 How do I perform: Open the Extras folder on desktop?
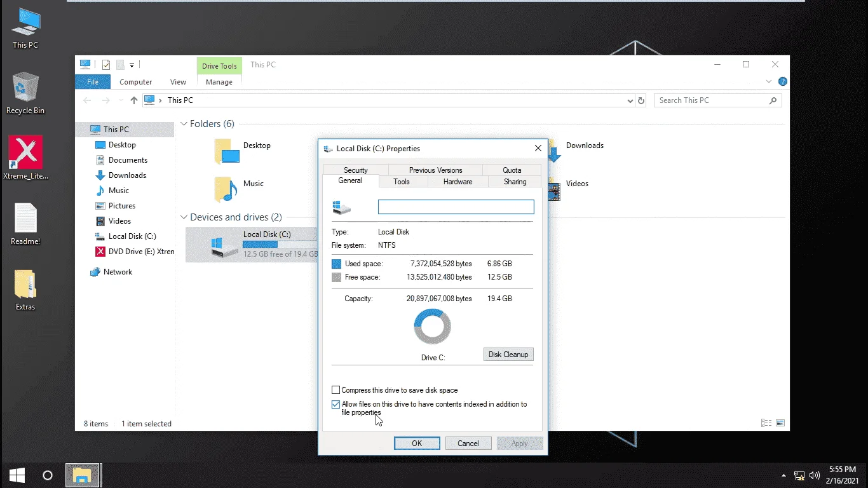pyautogui.click(x=25, y=290)
